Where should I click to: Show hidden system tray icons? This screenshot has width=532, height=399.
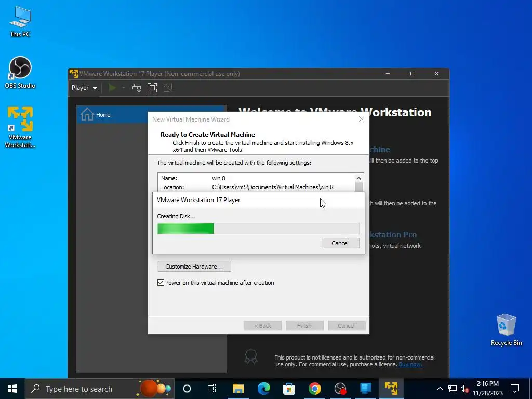tap(440, 389)
